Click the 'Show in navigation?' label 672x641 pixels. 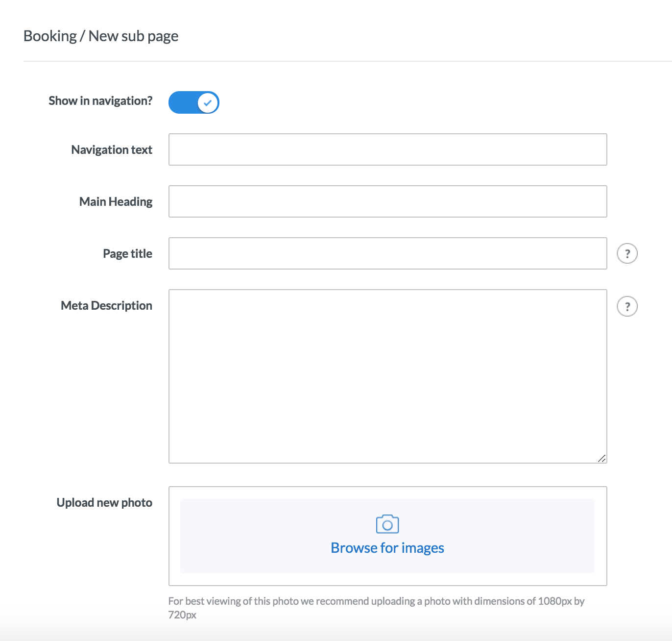(x=100, y=101)
